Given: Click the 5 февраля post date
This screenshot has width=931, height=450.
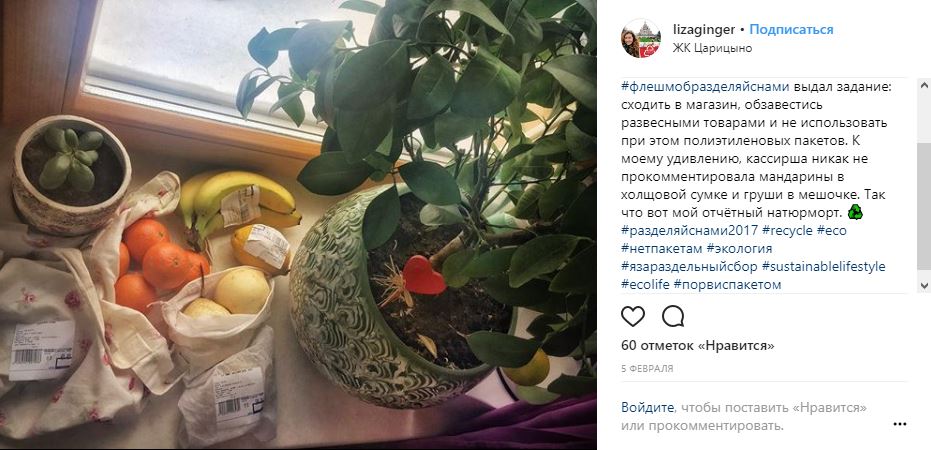Looking at the screenshot, I should click(647, 369).
